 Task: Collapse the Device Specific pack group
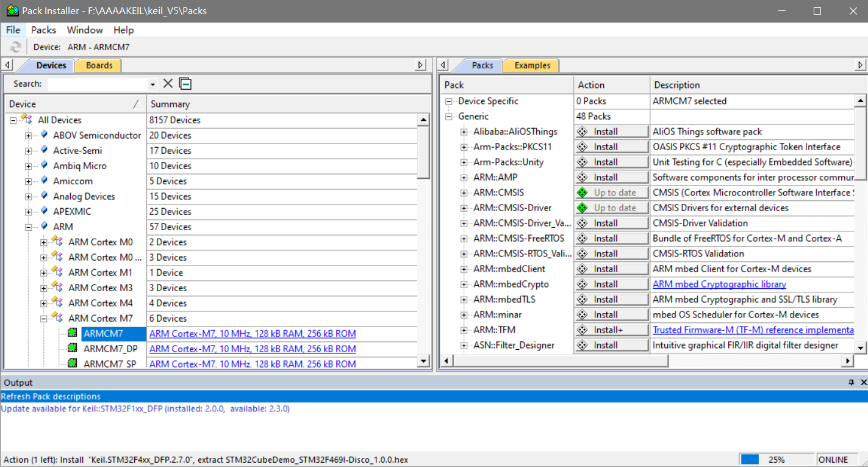[448, 101]
